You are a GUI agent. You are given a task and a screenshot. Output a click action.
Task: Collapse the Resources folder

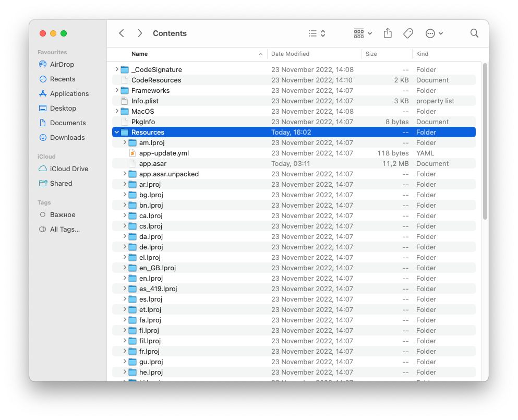[117, 132]
